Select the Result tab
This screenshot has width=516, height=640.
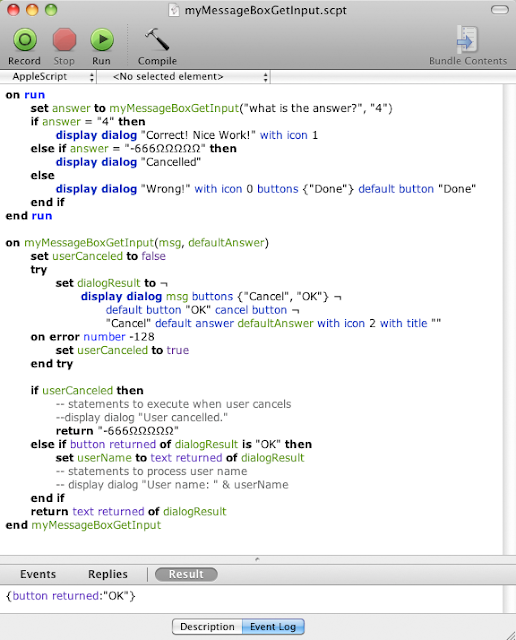pyautogui.click(x=186, y=574)
